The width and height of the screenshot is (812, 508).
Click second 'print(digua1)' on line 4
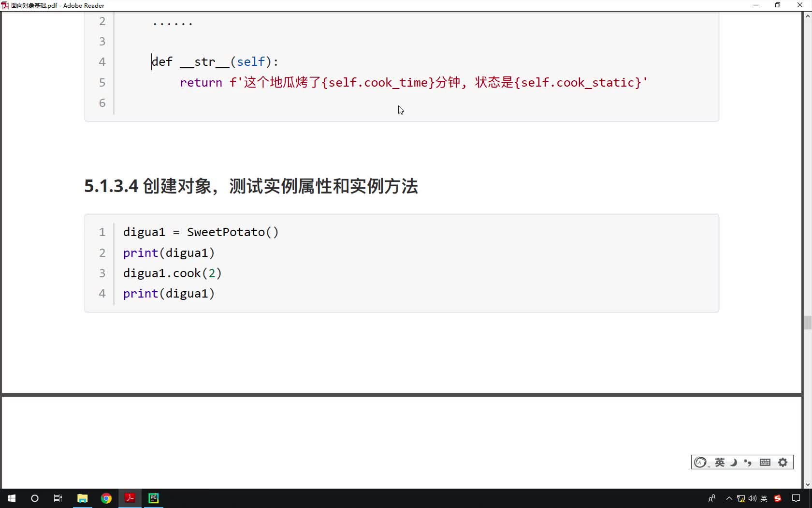click(x=169, y=294)
